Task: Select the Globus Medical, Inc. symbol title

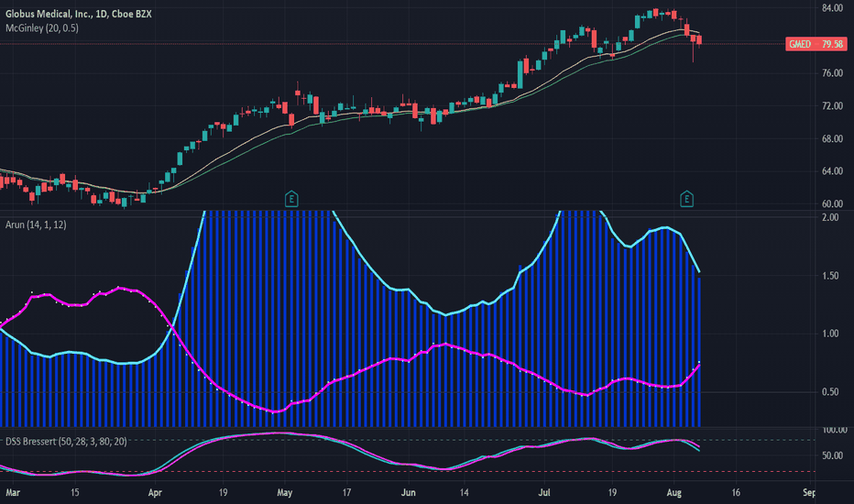Action: pyautogui.click(x=79, y=14)
